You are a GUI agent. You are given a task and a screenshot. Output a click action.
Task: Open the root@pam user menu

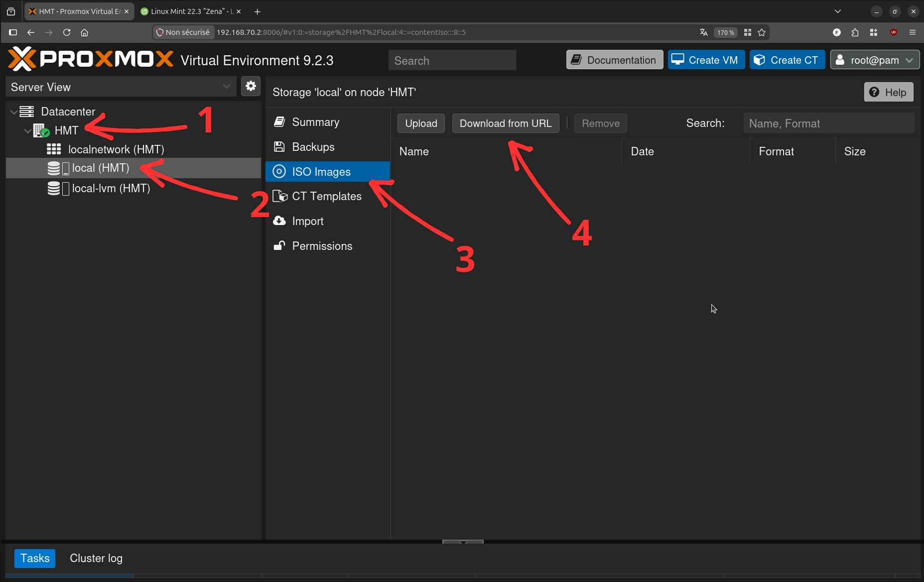(875, 60)
